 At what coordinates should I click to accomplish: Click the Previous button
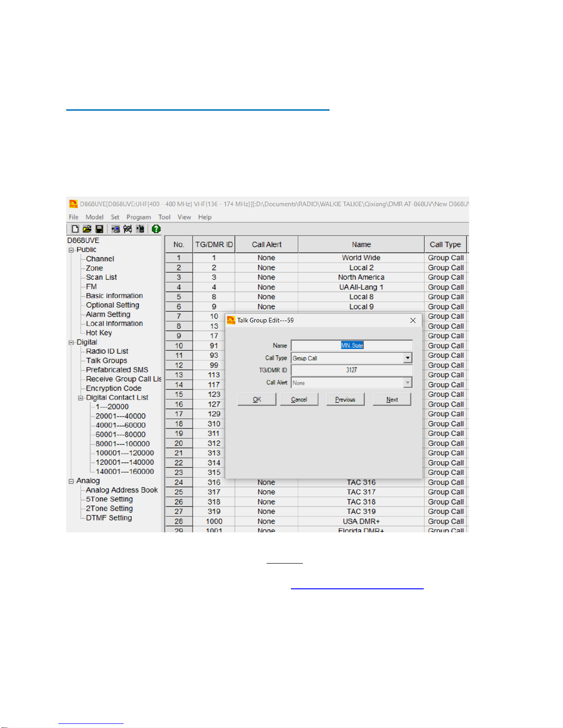click(345, 400)
